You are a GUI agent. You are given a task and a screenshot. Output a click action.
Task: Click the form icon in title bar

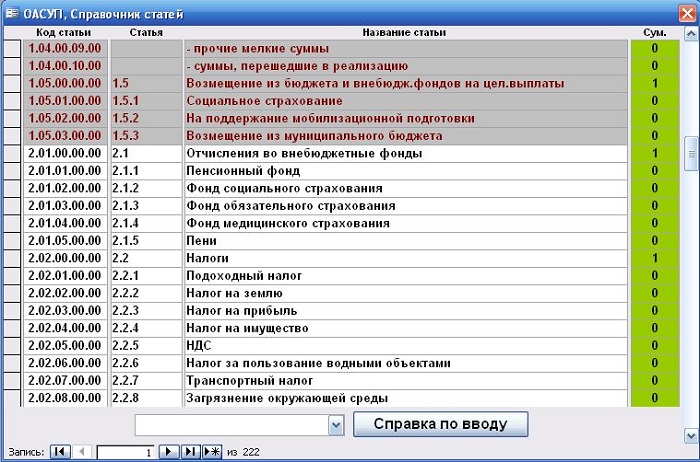click(x=11, y=11)
